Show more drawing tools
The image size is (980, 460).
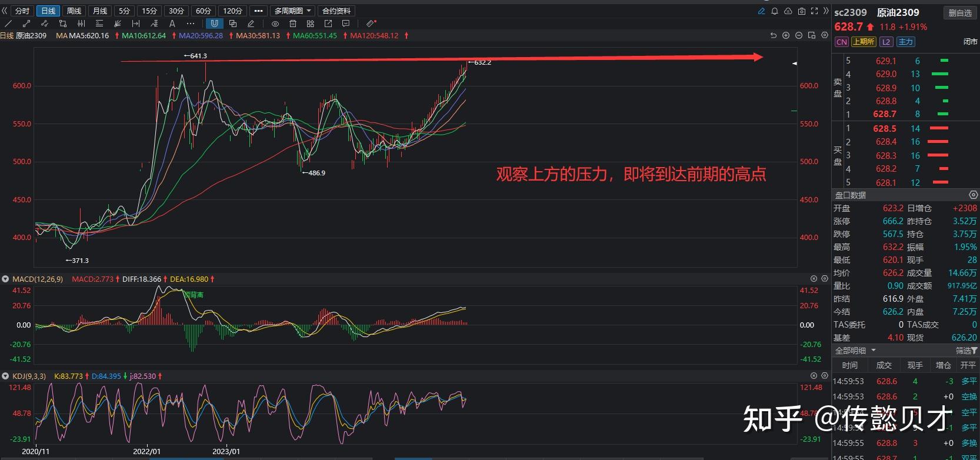point(190,24)
